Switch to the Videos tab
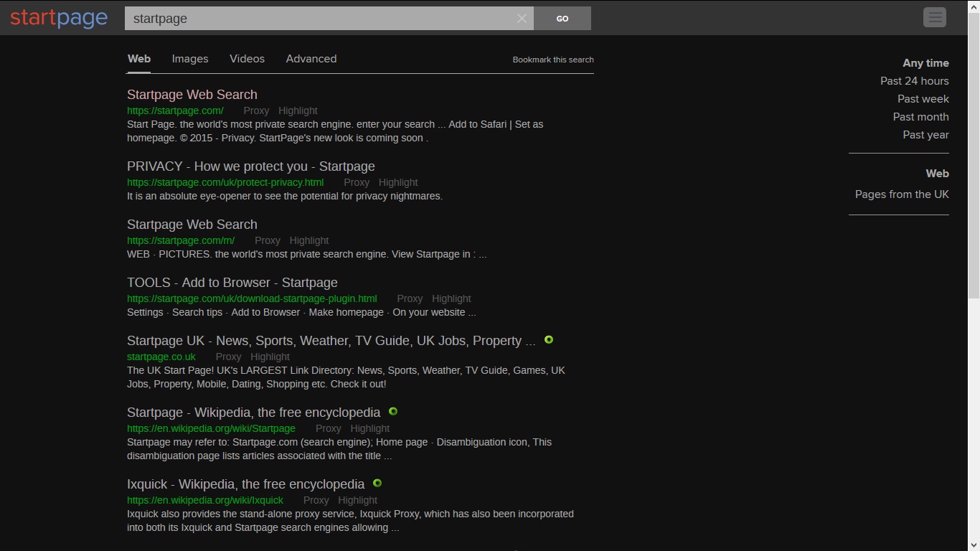Viewport: 980px width, 551px height. pos(247,59)
